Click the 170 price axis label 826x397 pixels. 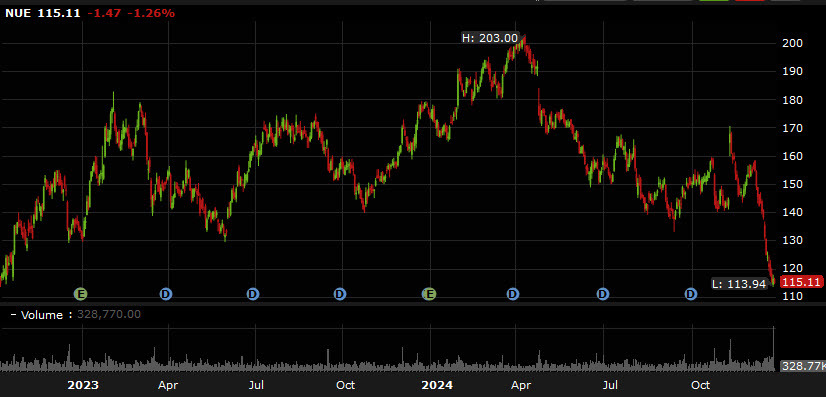point(792,127)
